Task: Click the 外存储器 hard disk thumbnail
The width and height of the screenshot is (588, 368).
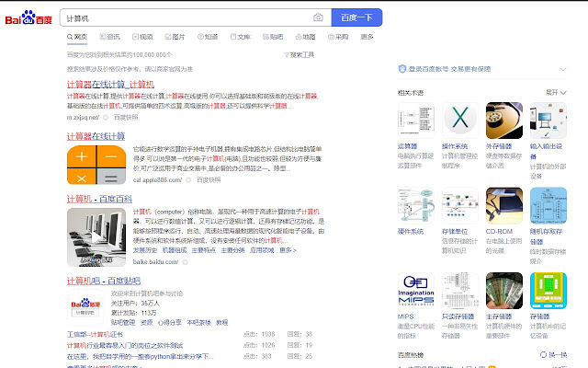Action: click(504, 121)
